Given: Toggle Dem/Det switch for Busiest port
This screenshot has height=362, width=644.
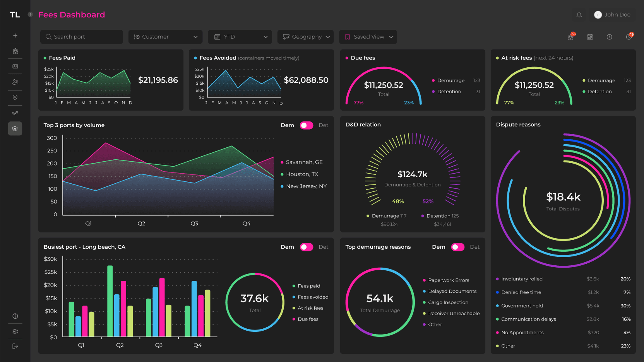Looking at the screenshot, I should (x=306, y=247).
